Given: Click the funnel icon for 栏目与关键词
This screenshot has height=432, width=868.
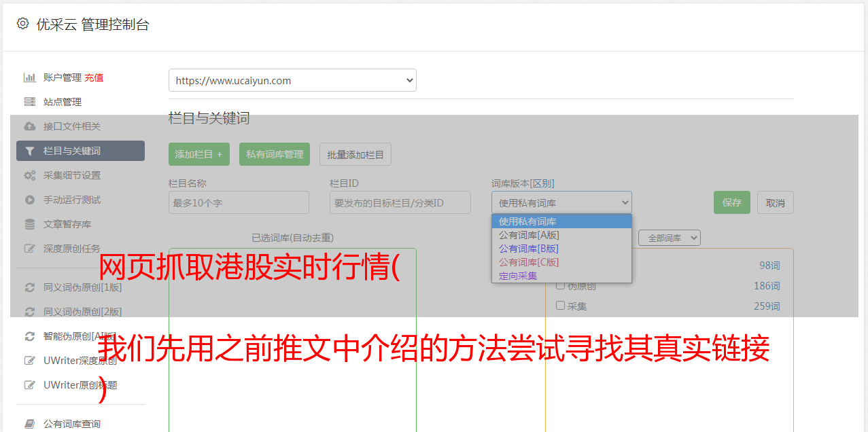Looking at the screenshot, I should click(30, 151).
